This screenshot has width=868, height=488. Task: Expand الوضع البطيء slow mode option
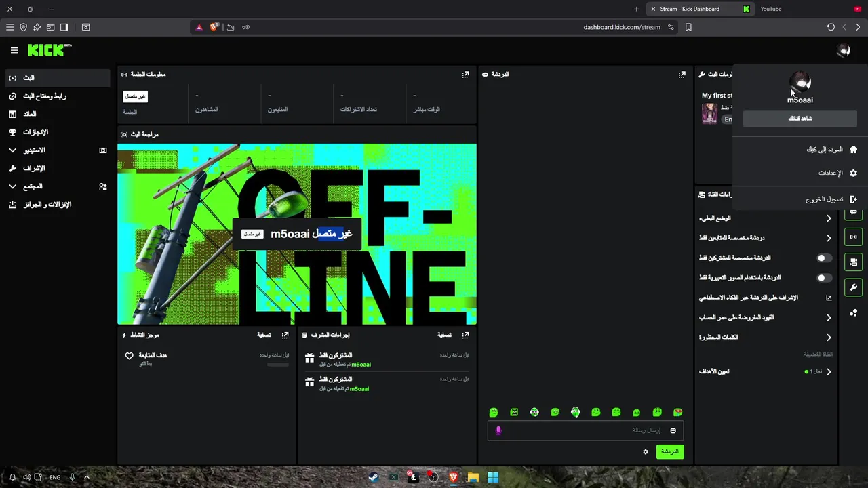click(x=766, y=218)
